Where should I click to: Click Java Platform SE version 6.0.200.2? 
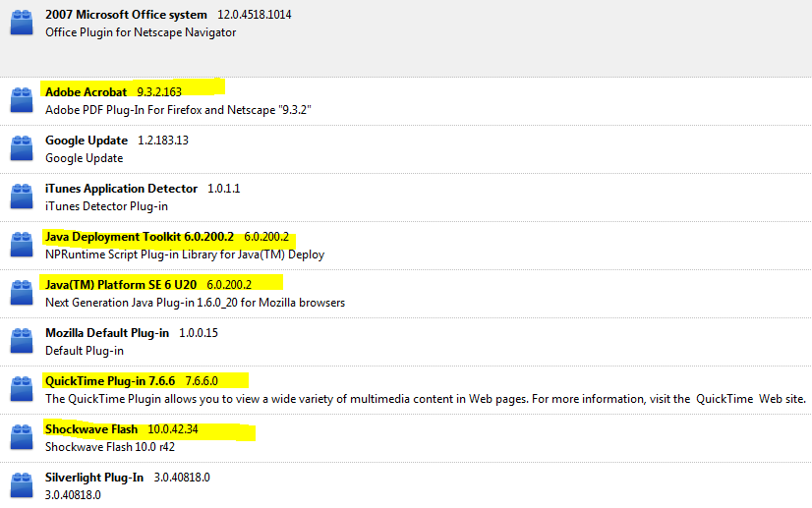(x=229, y=285)
